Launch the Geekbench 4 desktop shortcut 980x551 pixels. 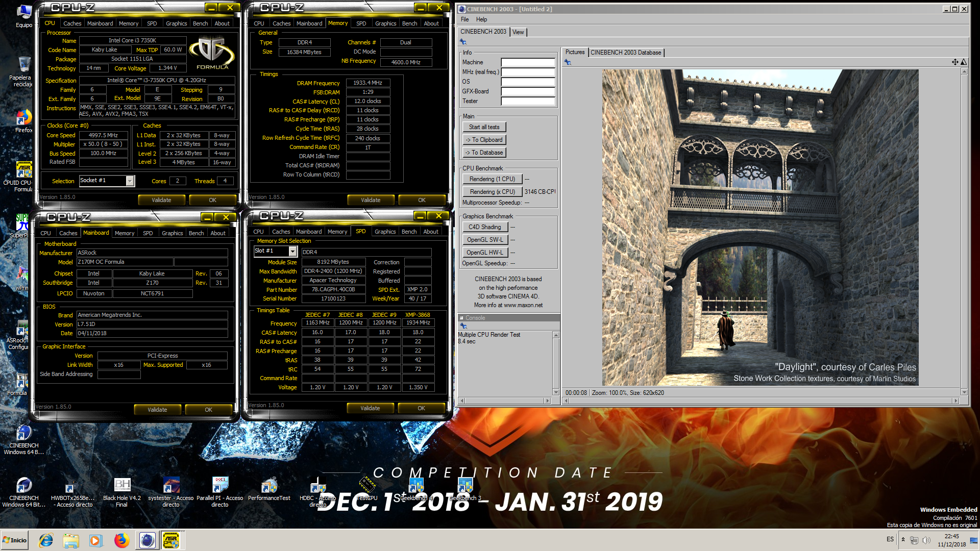point(416,489)
